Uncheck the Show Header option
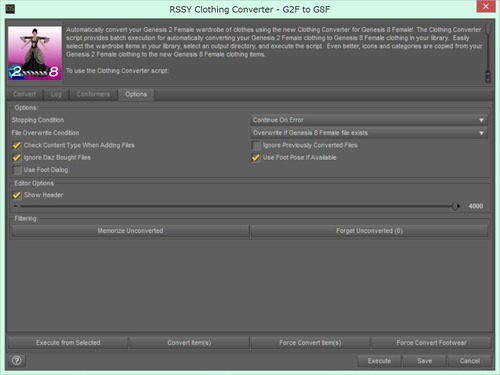The height and width of the screenshot is (375, 500). (x=17, y=195)
